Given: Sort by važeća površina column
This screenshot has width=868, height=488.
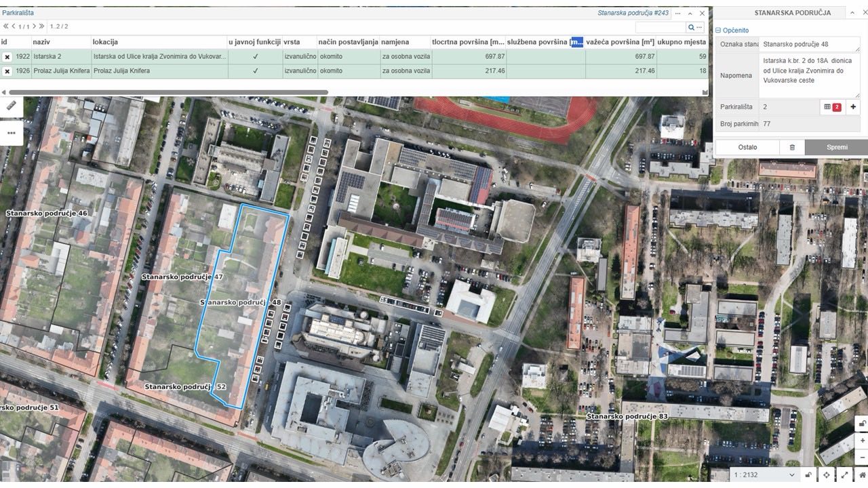Looking at the screenshot, I should 621,42.
